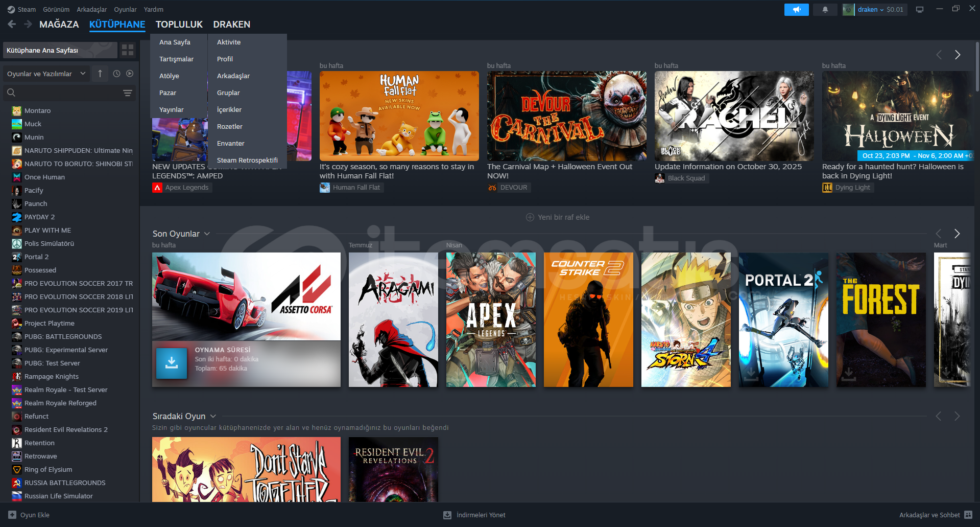Open the Oyunlar menu
The width and height of the screenshot is (980, 527).
click(125, 10)
